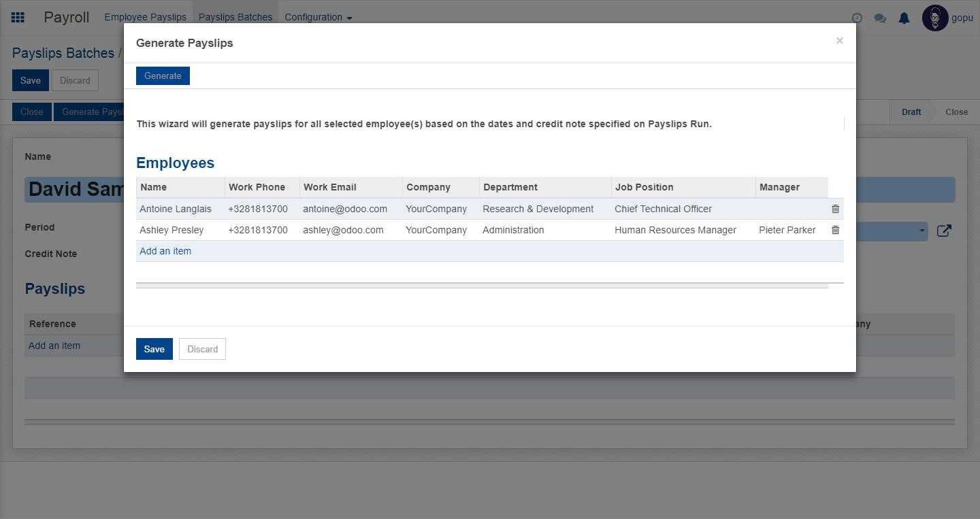
Task: Sort by Job Position column header
Action: click(644, 187)
